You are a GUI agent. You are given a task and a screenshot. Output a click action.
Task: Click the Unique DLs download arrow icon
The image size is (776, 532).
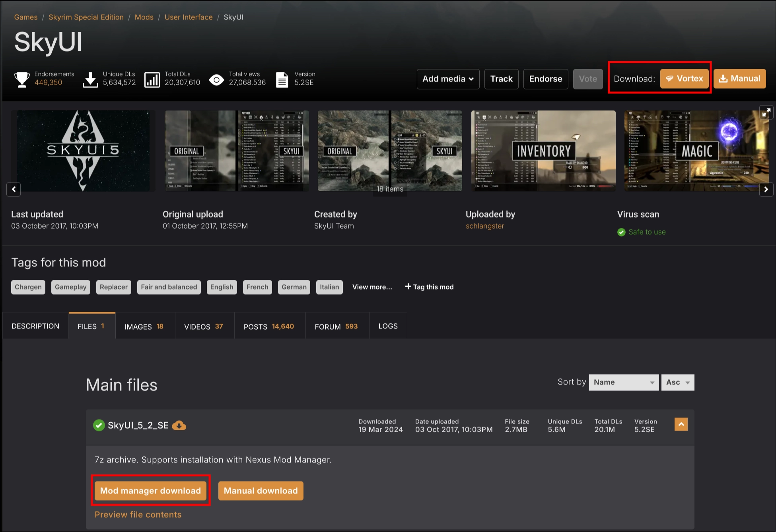[90, 79]
